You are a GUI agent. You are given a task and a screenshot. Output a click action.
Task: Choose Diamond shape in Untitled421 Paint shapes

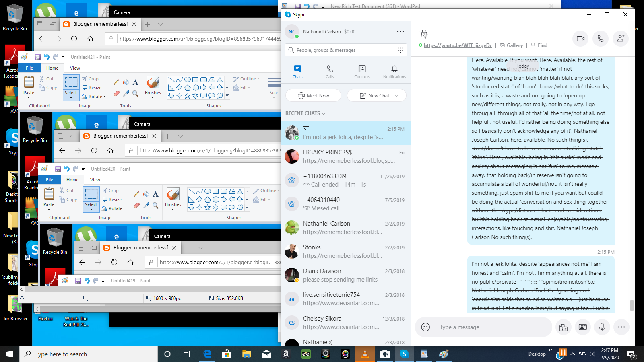(x=179, y=88)
